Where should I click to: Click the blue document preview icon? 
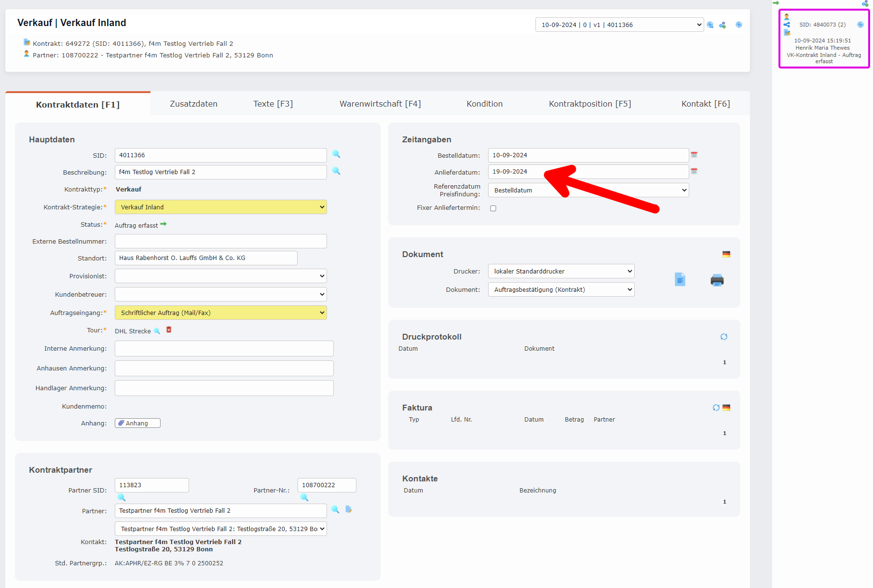click(x=680, y=279)
